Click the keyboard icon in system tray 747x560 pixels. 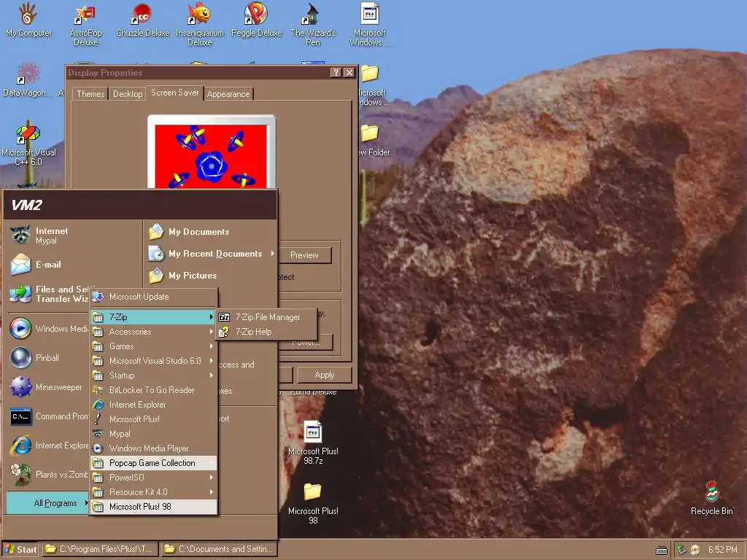tap(662, 550)
